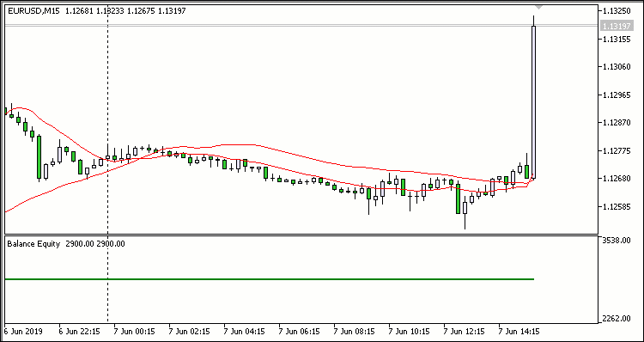The height and width of the screenshot is (342, 644).
Task: Click the 1.12965 price axis label
Action: tap(616, 95)
